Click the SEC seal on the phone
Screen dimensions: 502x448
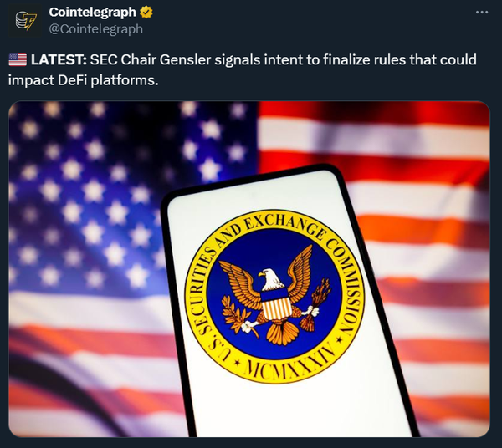274,297
